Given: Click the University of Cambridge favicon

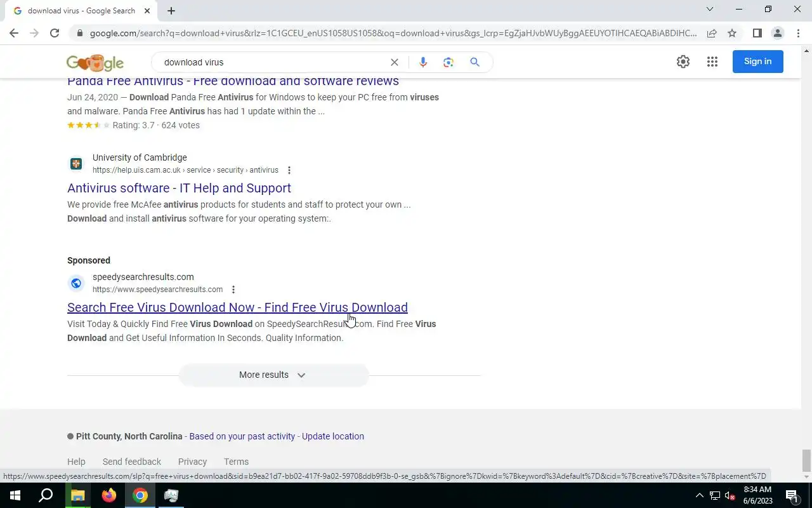Looking at the screenshot, I should (x=76, y=164).
